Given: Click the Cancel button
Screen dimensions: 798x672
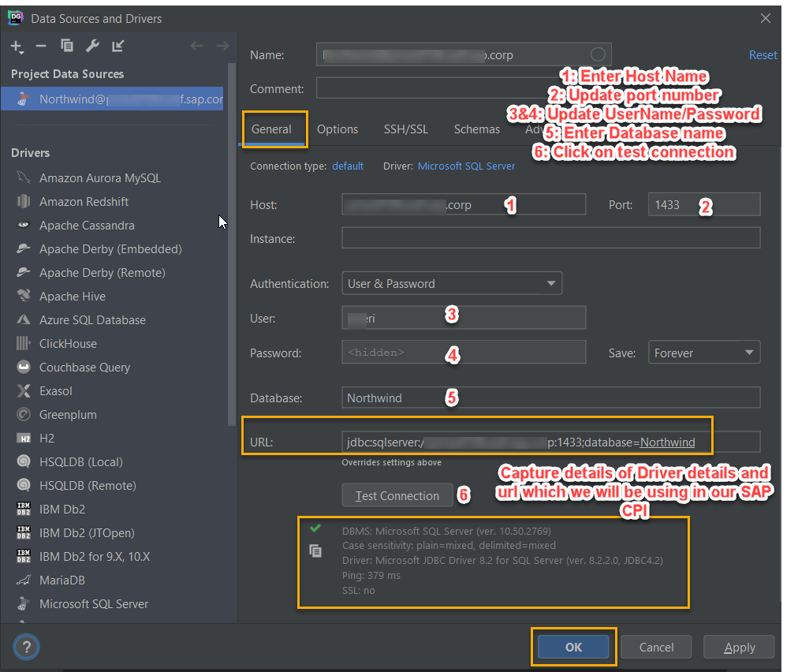Looking at the screenshot, I should tap(656, 647).
